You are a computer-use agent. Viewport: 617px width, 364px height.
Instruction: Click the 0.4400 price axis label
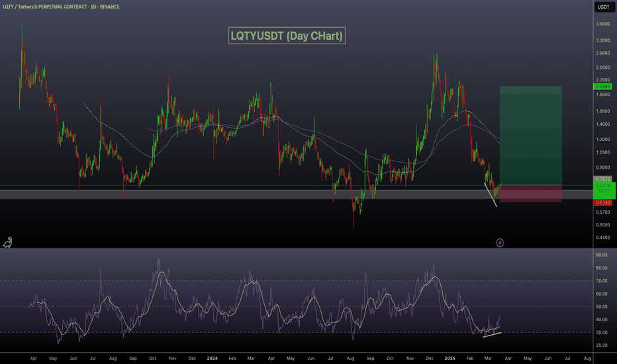[603, 238]
